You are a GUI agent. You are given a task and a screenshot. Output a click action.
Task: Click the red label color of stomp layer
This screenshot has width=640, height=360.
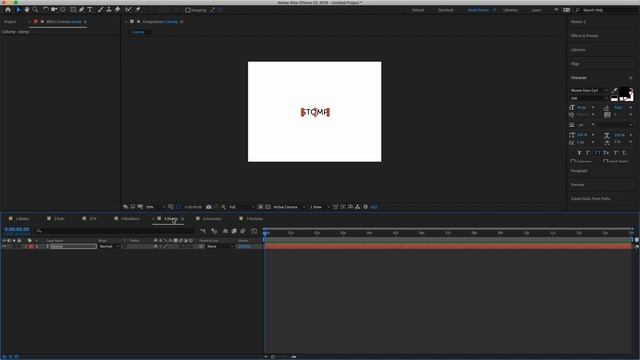(31, 247)
